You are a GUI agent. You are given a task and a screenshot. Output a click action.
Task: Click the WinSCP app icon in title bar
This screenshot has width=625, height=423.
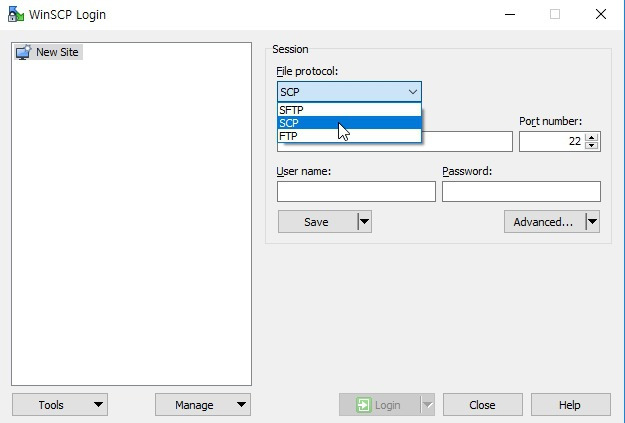tap(16, 14)
